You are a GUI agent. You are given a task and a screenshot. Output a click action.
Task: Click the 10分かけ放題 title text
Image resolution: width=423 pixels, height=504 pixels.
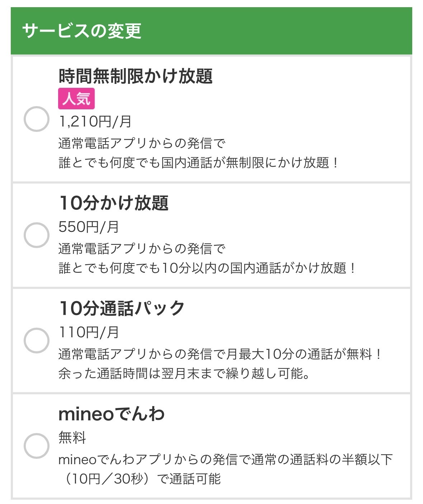(114, 203)
